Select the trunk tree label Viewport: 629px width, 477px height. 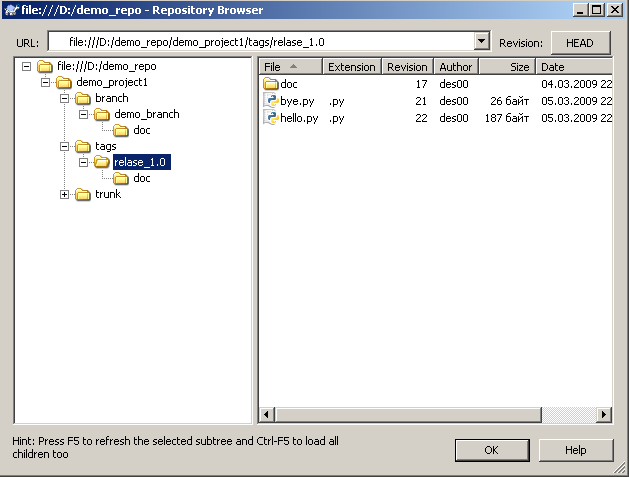(x=108, y=194)
